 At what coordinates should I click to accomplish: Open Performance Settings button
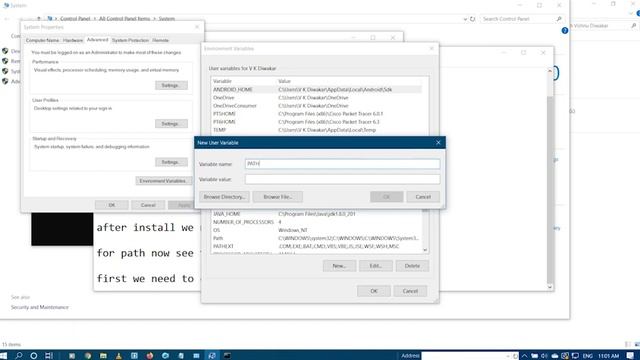(171, 85)
